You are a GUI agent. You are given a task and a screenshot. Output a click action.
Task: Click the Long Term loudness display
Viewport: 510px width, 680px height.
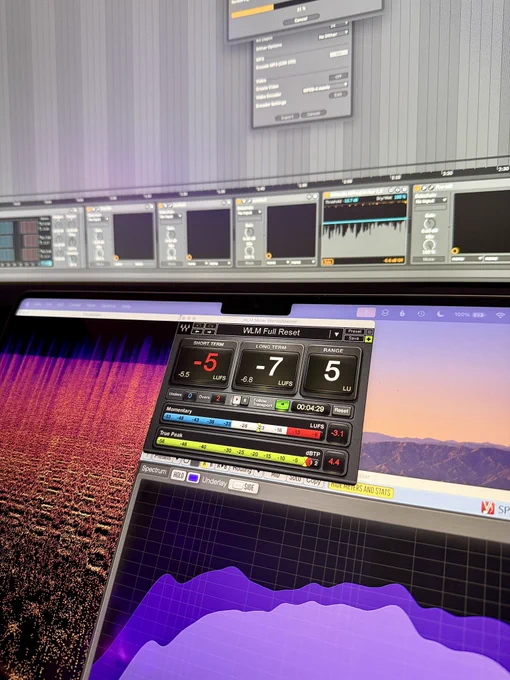pos(268,368)
